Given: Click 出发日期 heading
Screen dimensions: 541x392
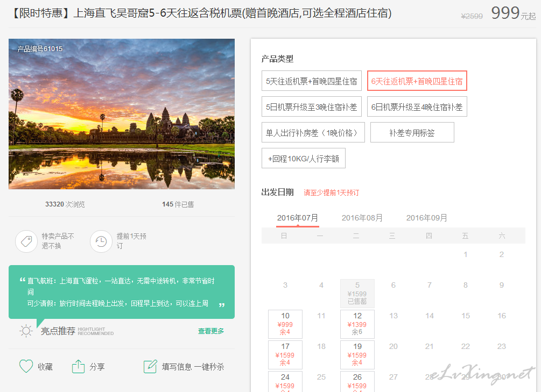Looking at the screenshot, I should tap(277, 193).
